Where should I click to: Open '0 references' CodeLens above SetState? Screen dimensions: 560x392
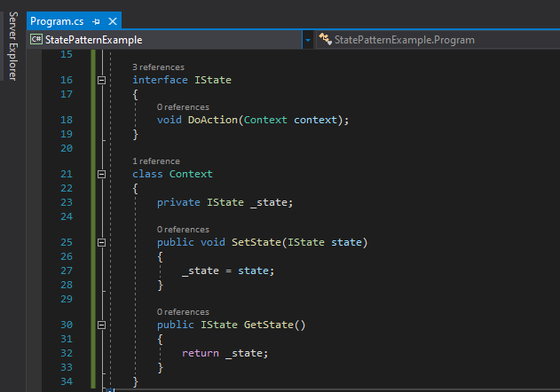pyautogui.click(x=183, y=230)
